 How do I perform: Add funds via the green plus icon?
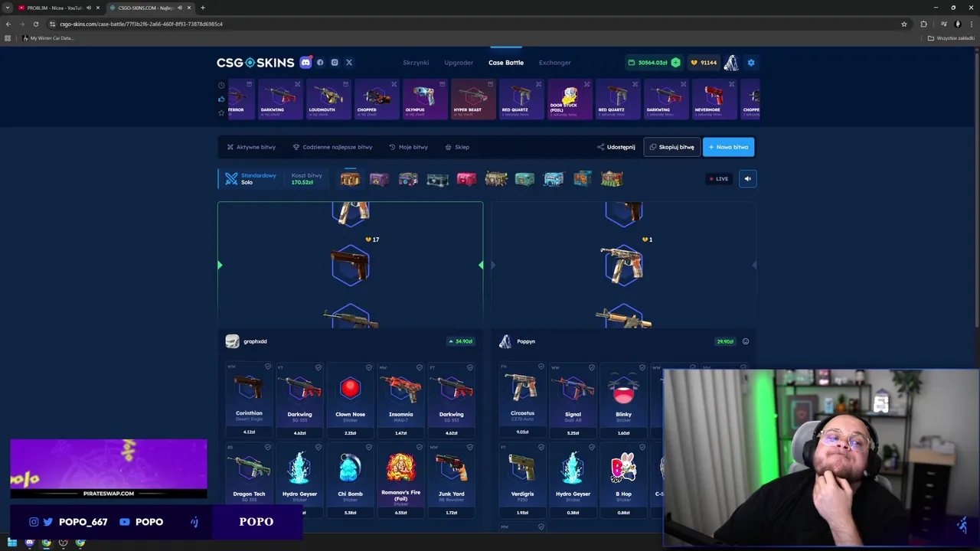click(675, 63)
